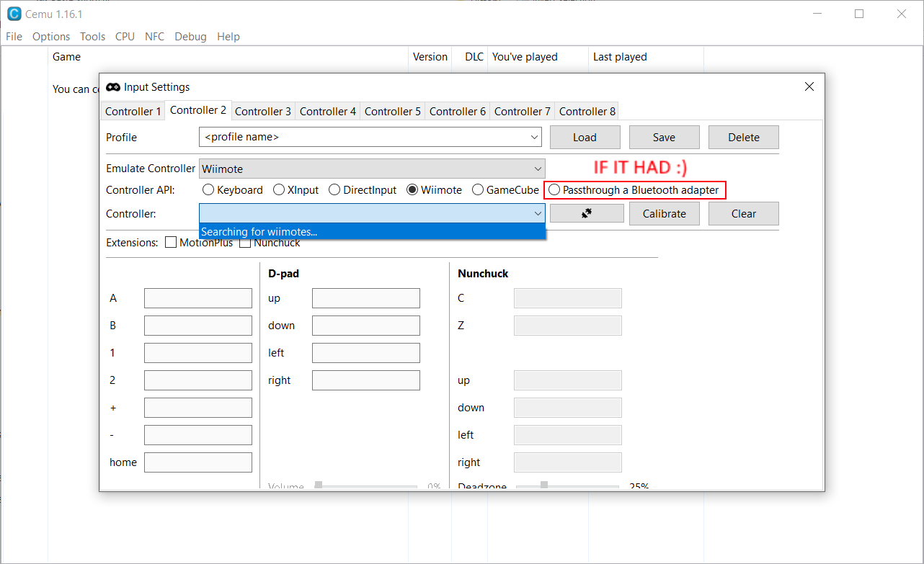Image resolution: width=924 pixels, height=564 pixels.
Task: Open the Emulate Controller dropdown
Action: click(x=372, y=169)
